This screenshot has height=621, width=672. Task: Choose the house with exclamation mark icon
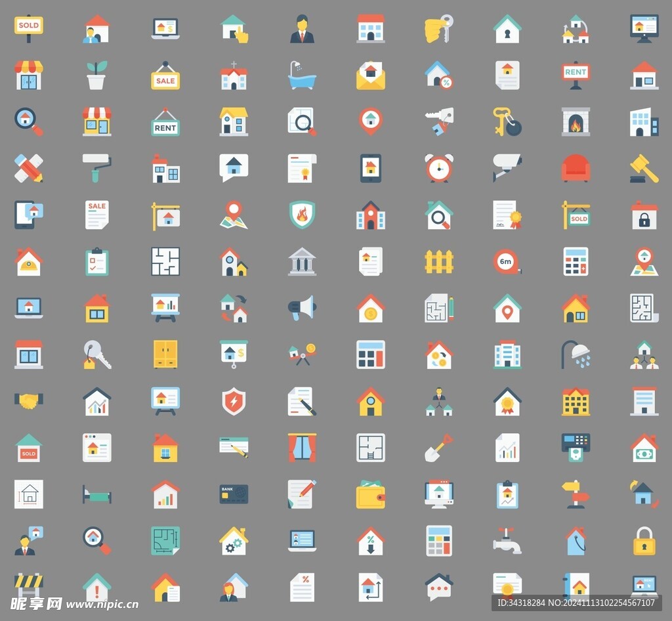[x=97, y=588]
